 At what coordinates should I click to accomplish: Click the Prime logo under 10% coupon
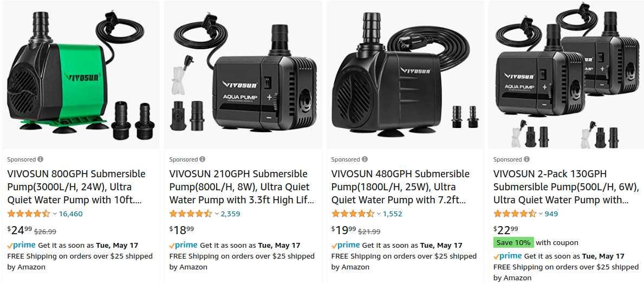point(508,256)
